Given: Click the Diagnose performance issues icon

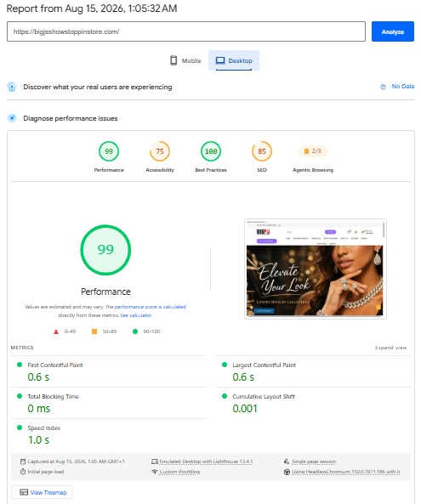Looking at the screenshot, I should [x=12, y=118].
